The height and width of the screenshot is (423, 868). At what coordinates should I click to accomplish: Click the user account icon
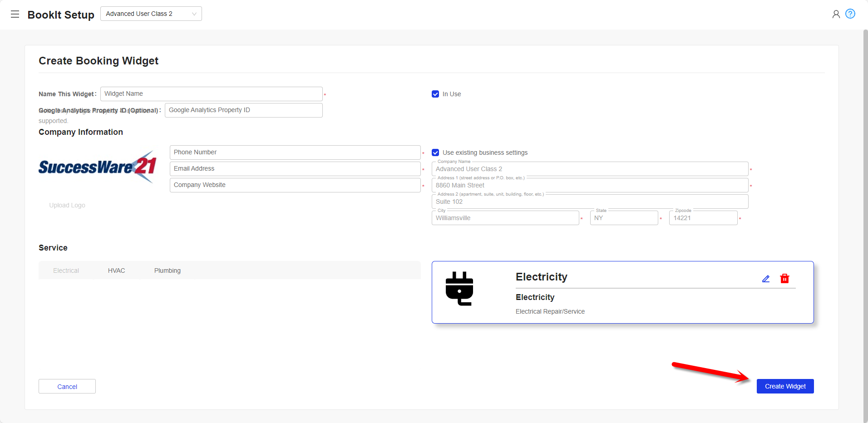point(836,14)
